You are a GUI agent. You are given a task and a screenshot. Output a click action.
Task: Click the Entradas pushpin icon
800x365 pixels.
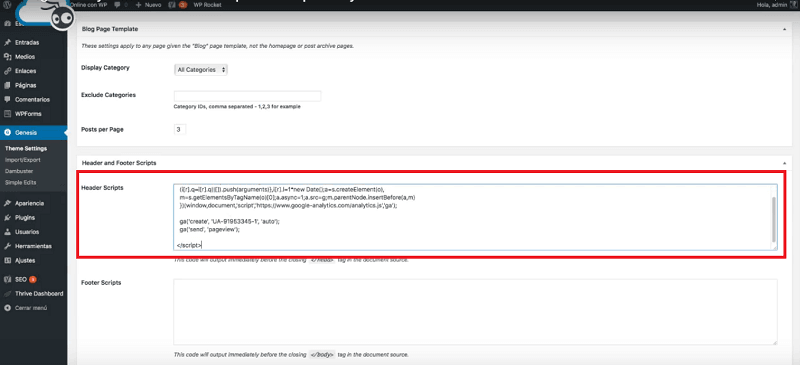click(x=7, y=42)
